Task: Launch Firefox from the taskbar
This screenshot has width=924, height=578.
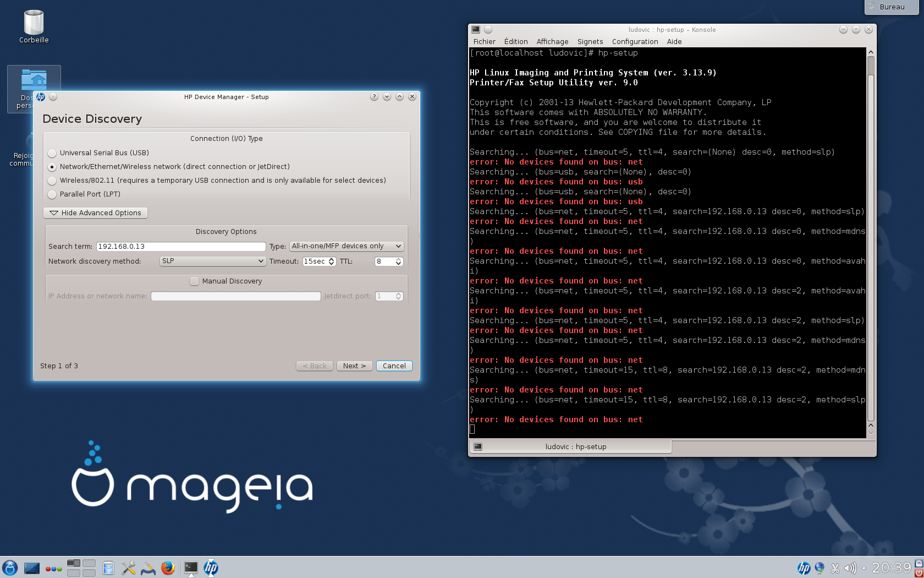Action: (168, 568)
